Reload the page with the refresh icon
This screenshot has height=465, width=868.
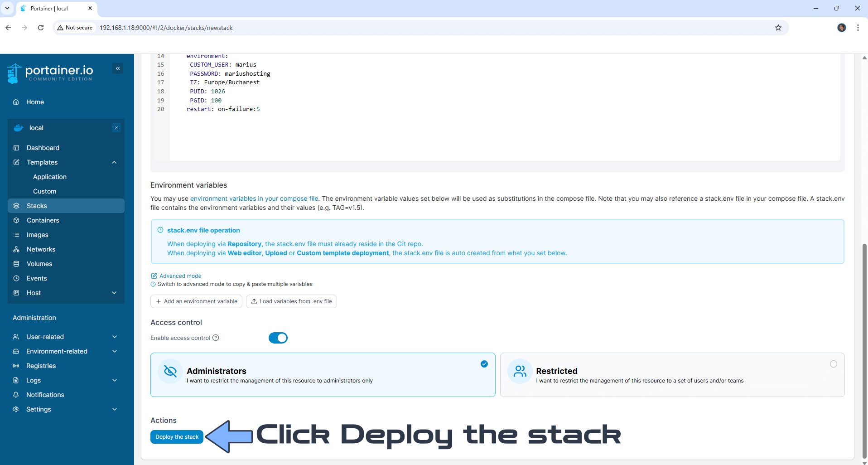tap(41, 28)
